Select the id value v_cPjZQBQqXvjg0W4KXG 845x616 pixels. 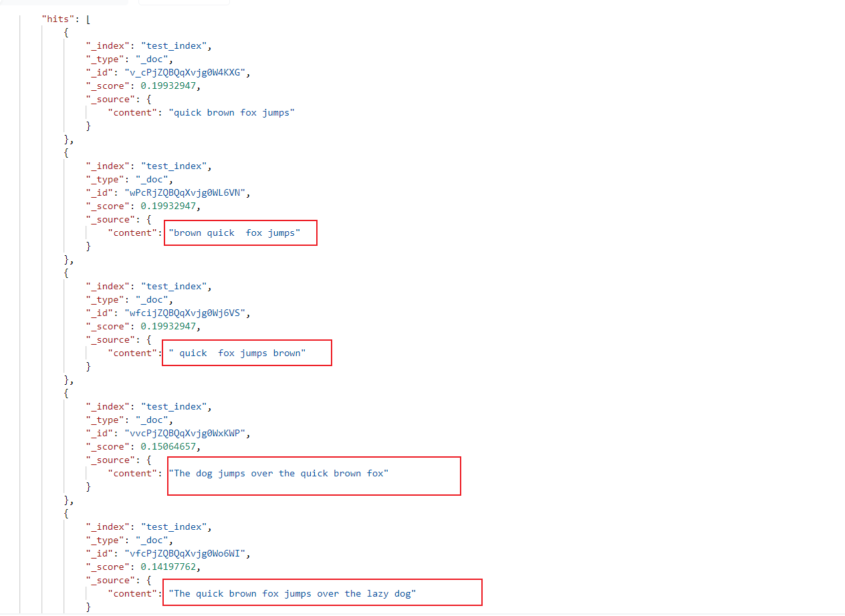[187, 73]
